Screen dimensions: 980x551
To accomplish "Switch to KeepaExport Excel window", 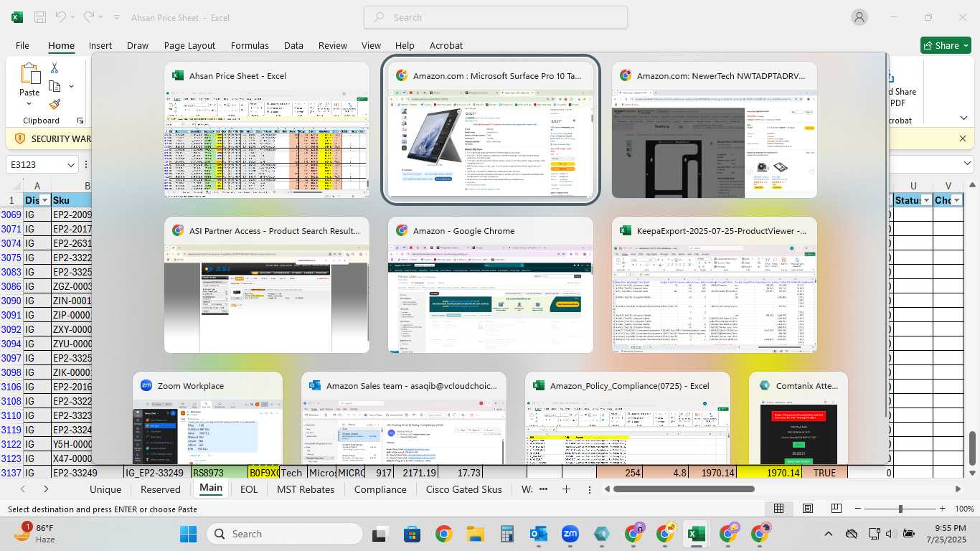I will [x=715, y=285].
